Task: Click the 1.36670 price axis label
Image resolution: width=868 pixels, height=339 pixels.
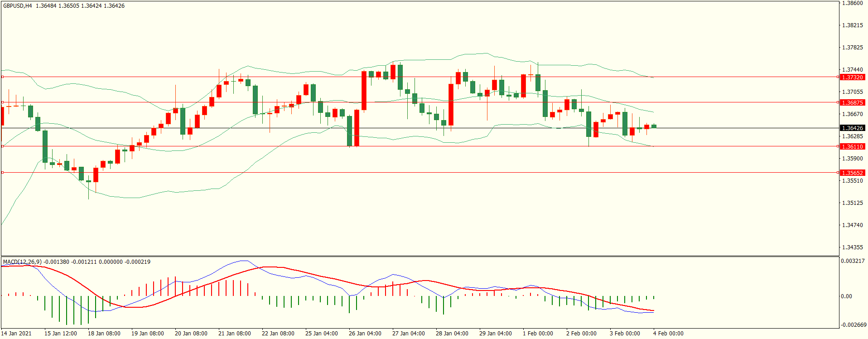Action: (852, 114)
